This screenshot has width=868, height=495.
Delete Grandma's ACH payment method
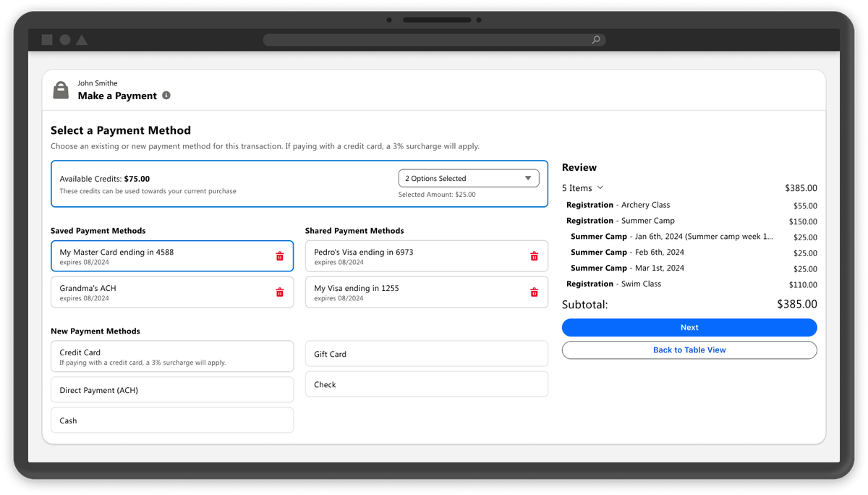(280, 292)
